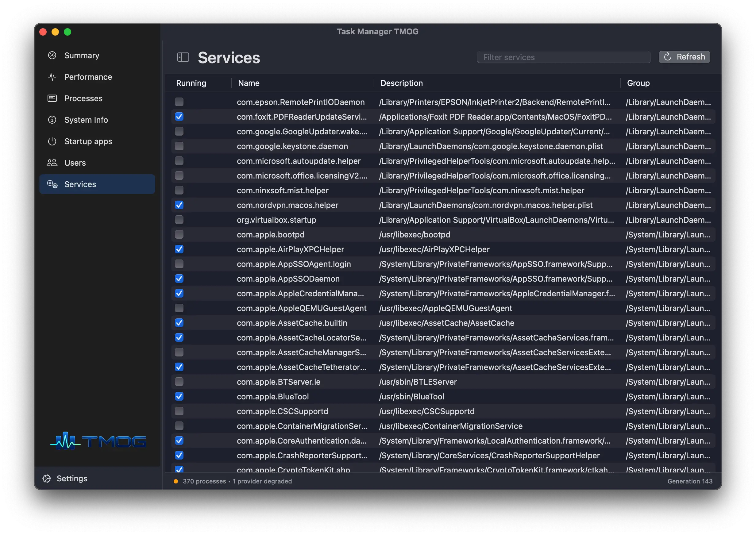The height and width of the screenshot is (535, 756).
Task: Click the Refresh button
Action: point(684,57)
